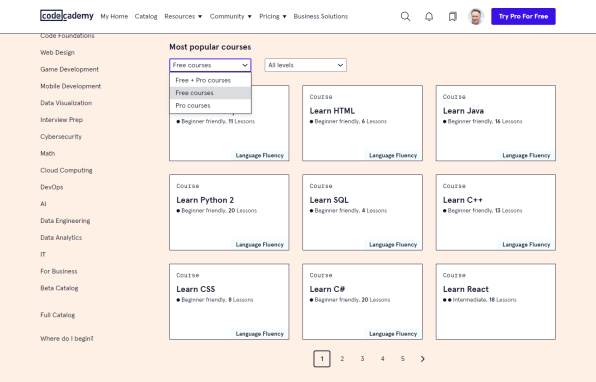Open the user profile avatar

coord(476,16)
